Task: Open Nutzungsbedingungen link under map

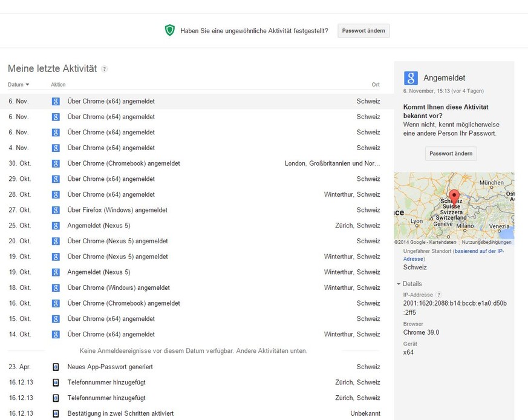Action: pos(487,242)
